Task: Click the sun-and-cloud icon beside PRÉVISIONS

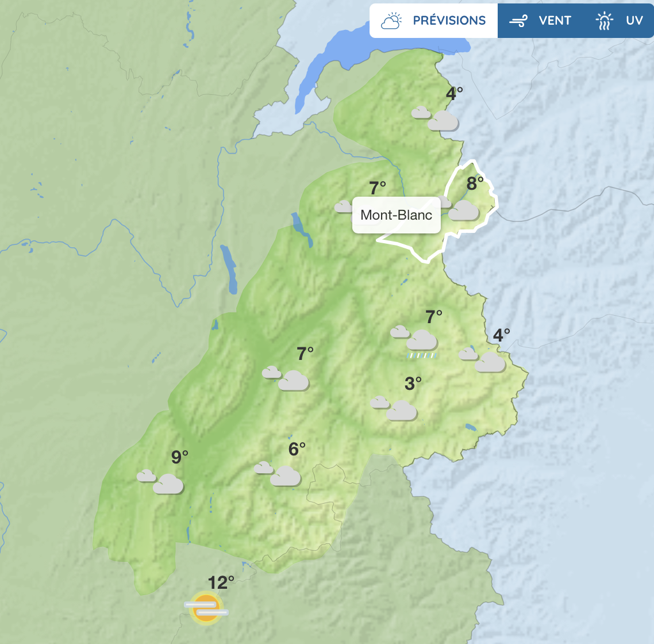Action: pyautogui.click(x=391, y=21)
